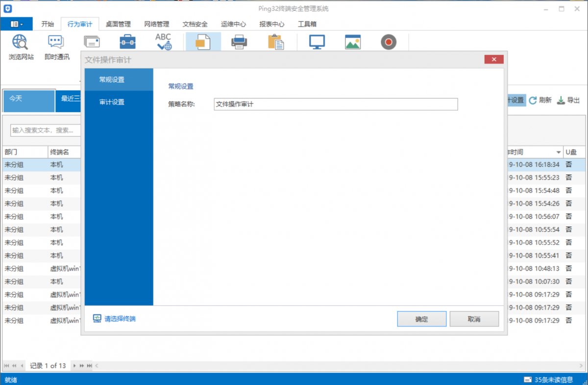Close the 文件操作审计 dialog

tap(494, 59)
